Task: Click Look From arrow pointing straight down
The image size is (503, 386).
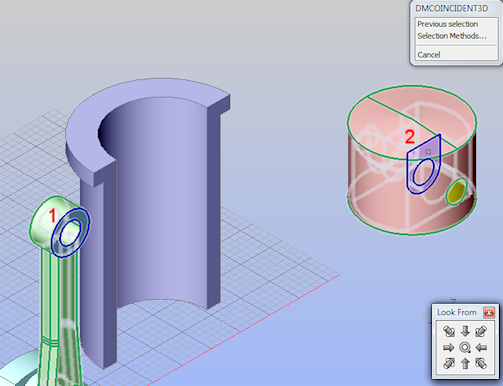Action: pyautogui.click(x=465, y=331)
